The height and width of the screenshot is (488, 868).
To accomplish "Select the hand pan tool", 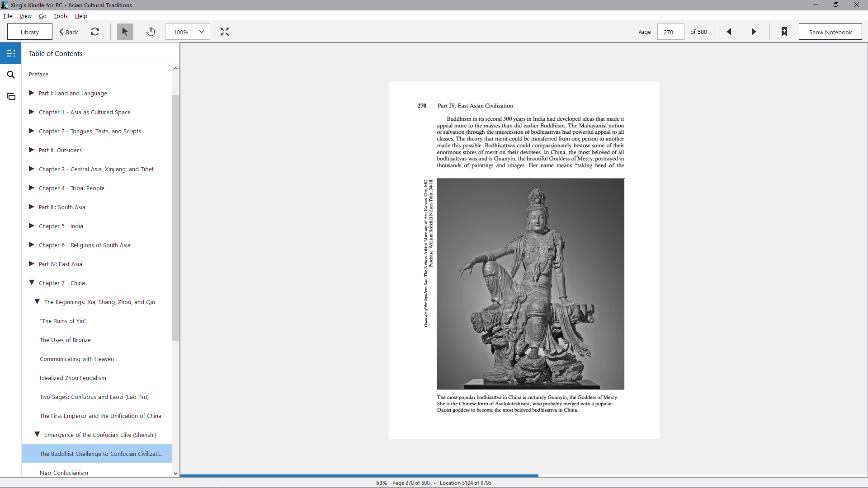I will pyautogui.click(x=151, y=32).
